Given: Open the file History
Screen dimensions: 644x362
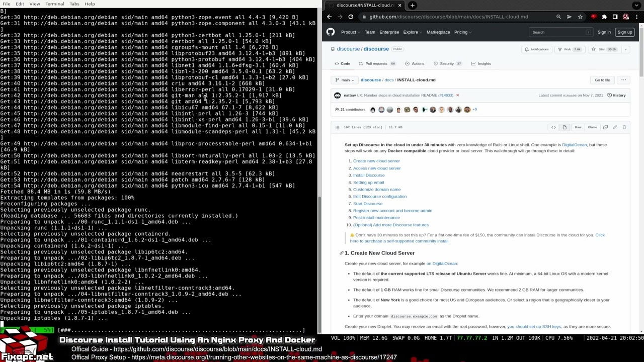Looking at the screenshot, I should coord(616,95).
